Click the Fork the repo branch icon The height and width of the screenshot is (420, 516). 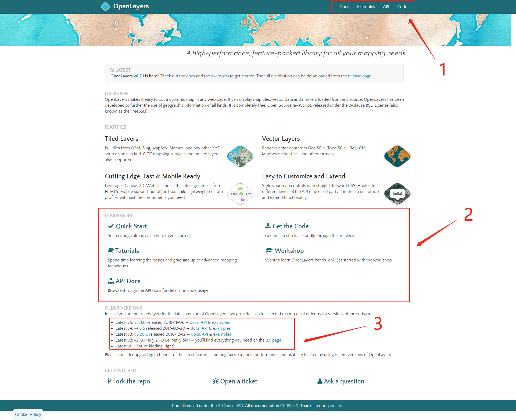[109, 381]
